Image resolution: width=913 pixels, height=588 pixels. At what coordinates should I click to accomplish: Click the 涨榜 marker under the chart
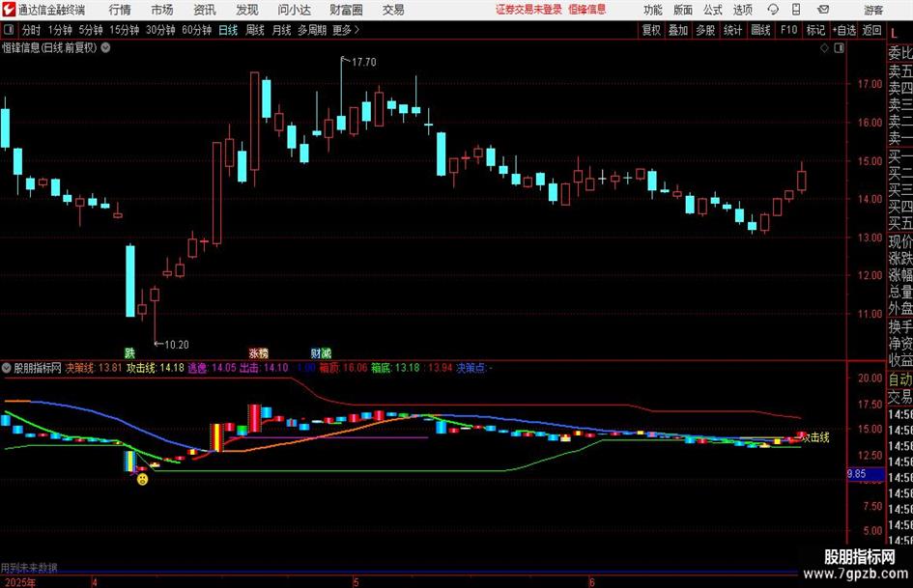(259, 352)
